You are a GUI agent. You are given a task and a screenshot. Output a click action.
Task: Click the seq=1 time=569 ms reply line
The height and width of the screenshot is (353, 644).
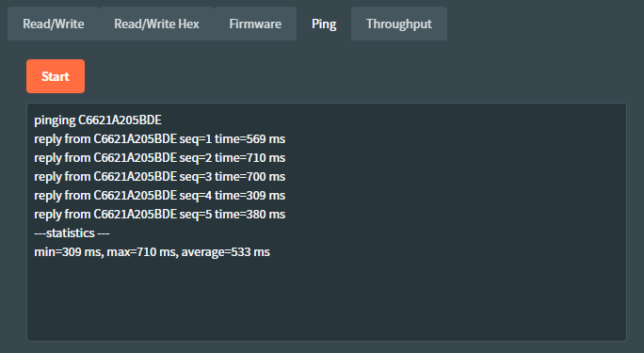[159, 139]
